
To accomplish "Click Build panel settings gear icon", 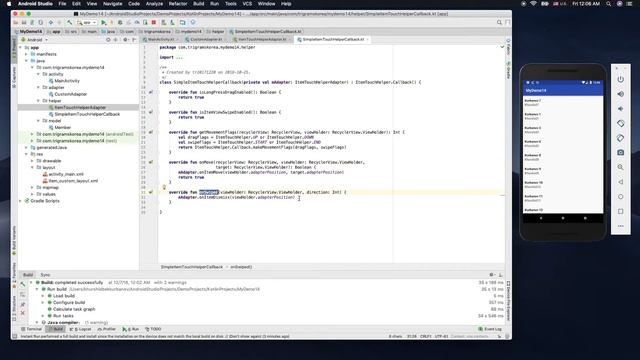I will point(491,275).
